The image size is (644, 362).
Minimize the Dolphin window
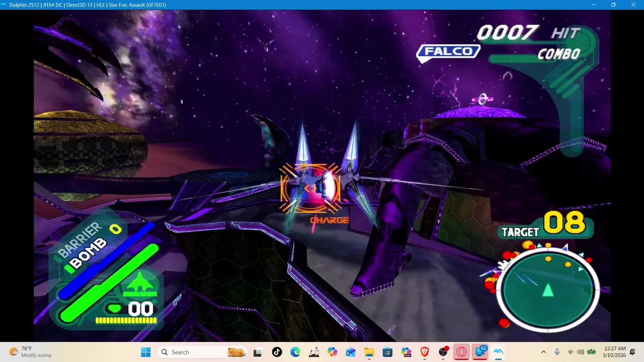click(x=594, y=5)
